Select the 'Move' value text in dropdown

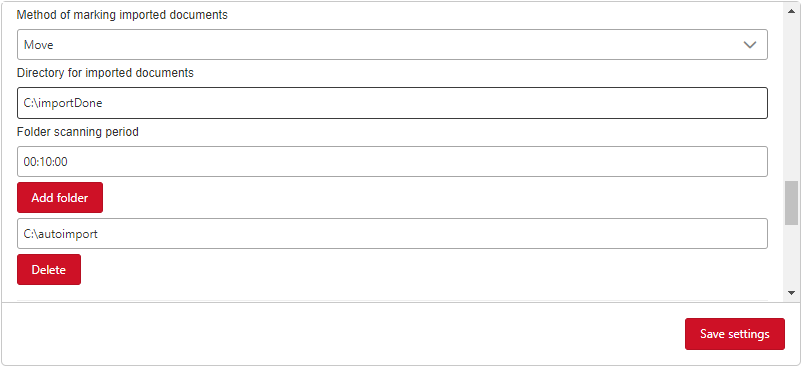click(38, 45)
